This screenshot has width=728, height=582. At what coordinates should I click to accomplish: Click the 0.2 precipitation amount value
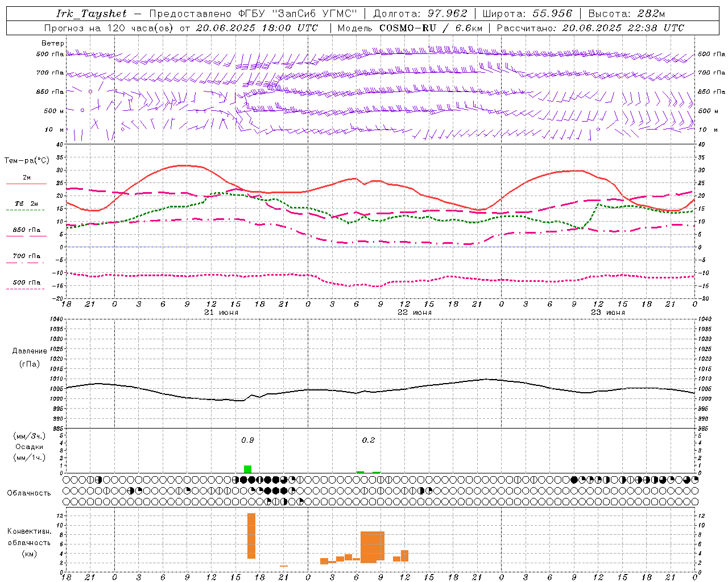tap(369, 440)
